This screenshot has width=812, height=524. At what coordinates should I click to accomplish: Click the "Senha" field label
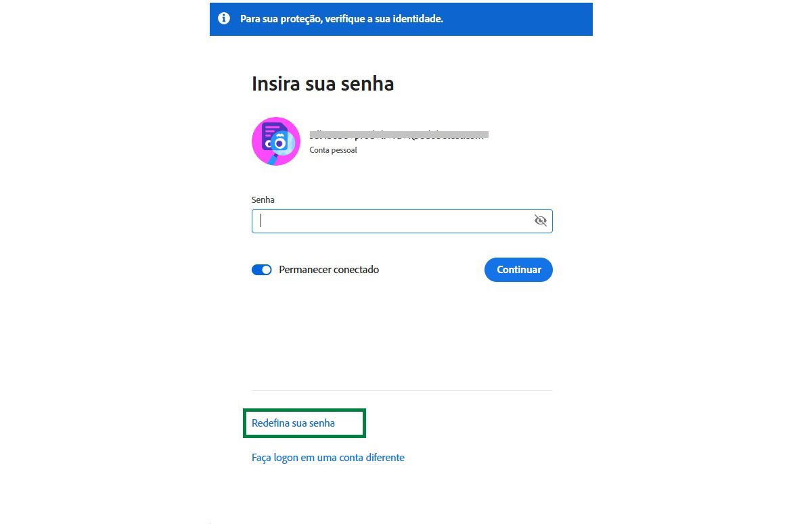pyautogui.click(x=263, y=199)
